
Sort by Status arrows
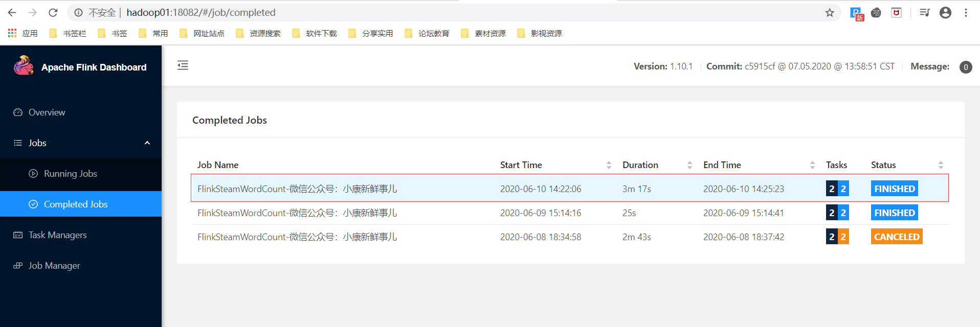click(x=941, y=165)
